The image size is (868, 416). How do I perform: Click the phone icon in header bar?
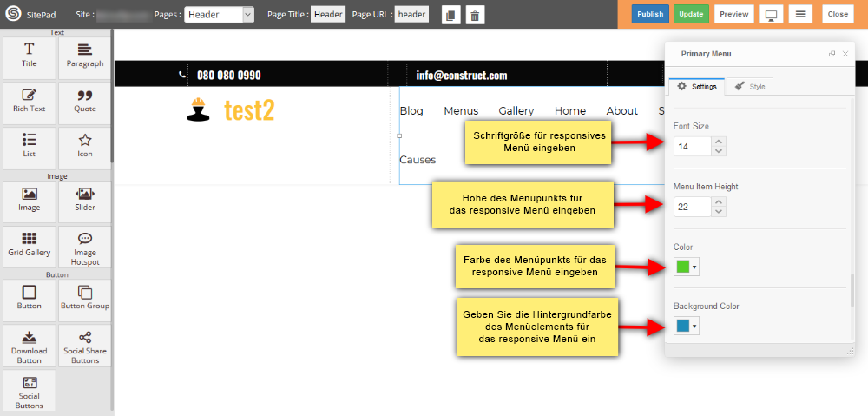click(x=182, y=74)
